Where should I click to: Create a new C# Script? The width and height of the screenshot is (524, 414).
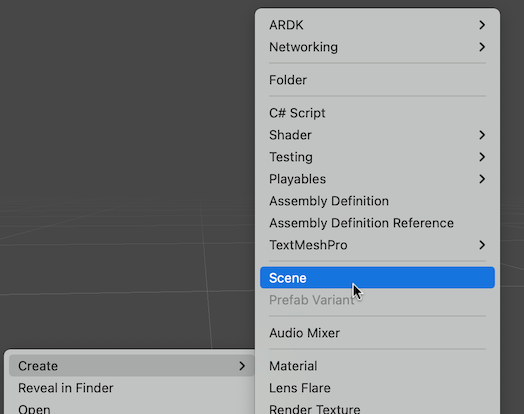coord(377,113)
